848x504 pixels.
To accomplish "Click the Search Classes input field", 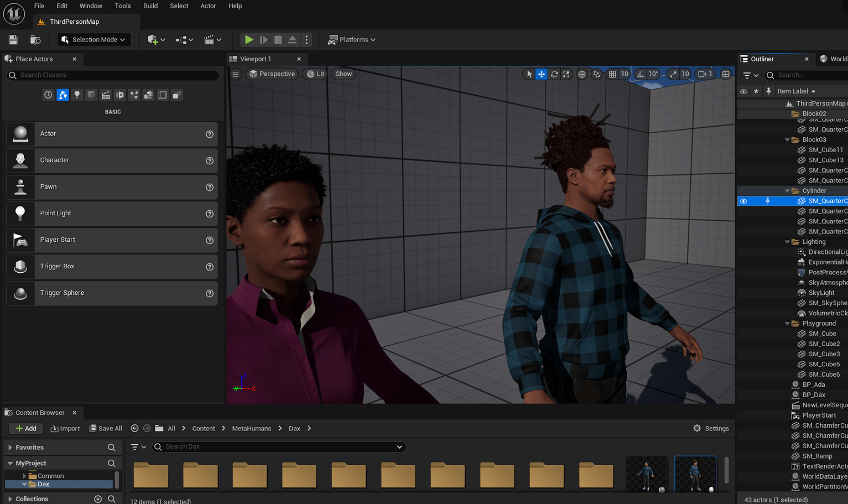I will (113, 75).
